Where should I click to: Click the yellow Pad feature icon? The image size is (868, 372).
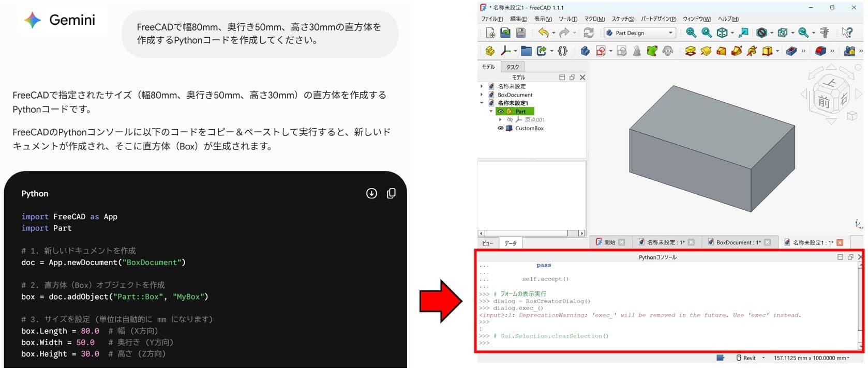[690, 51]
